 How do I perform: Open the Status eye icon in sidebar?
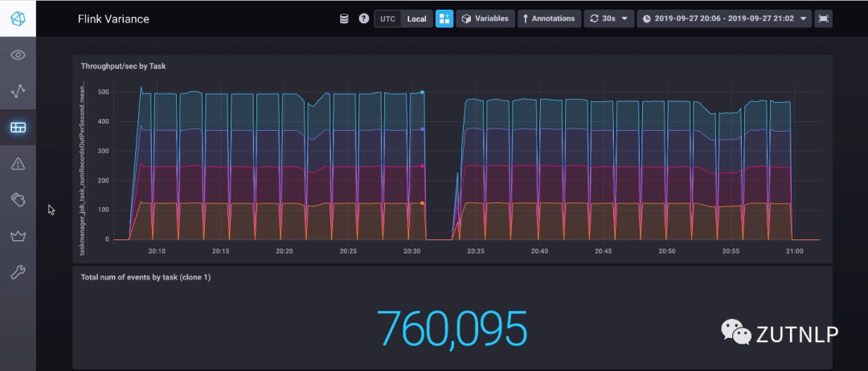pos(18,55)
